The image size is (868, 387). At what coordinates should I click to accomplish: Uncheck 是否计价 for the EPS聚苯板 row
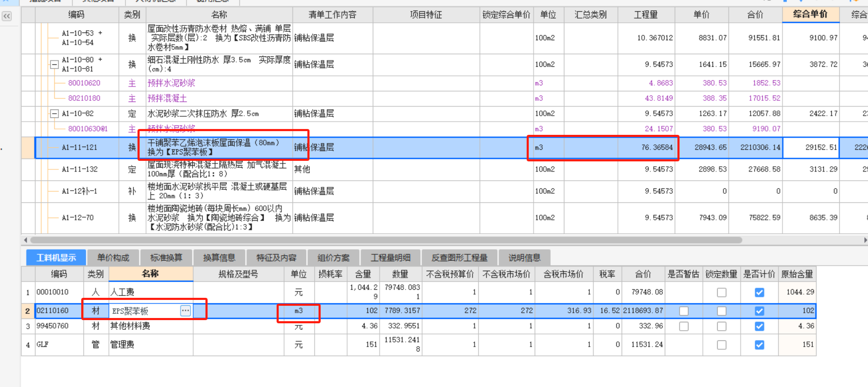[760, 311]
